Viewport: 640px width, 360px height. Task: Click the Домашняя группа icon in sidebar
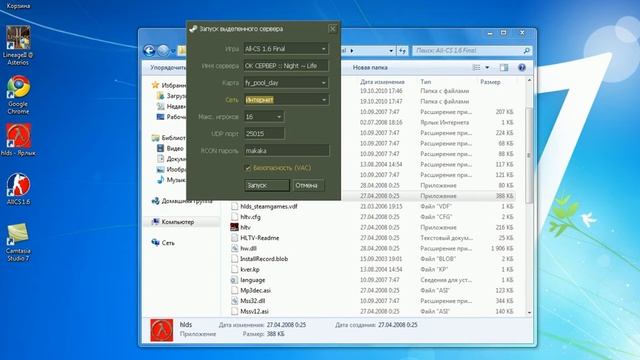(156, 201)
